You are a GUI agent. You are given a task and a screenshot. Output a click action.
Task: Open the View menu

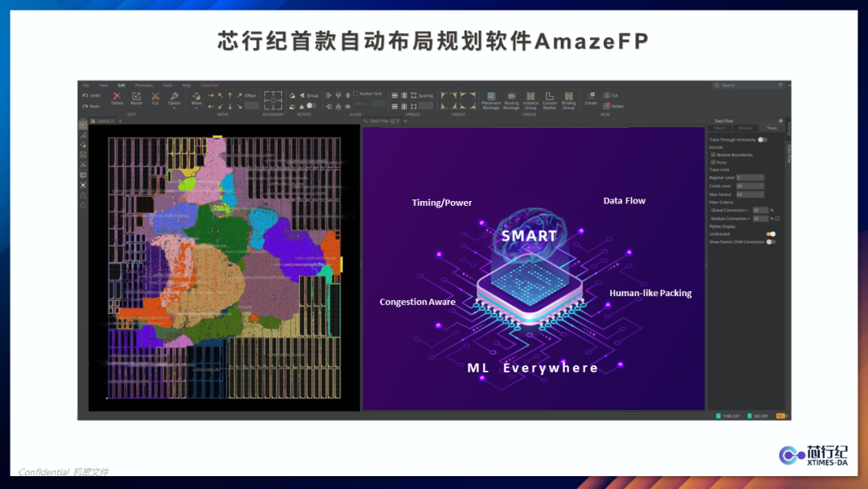pyautogui.click(x=104, y=85)
